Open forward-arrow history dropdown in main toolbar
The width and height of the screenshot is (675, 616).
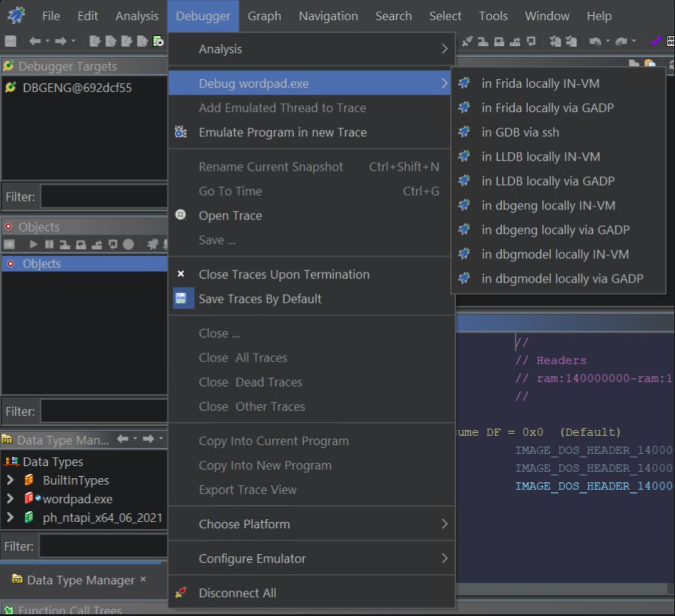click(x=73, y=41)
